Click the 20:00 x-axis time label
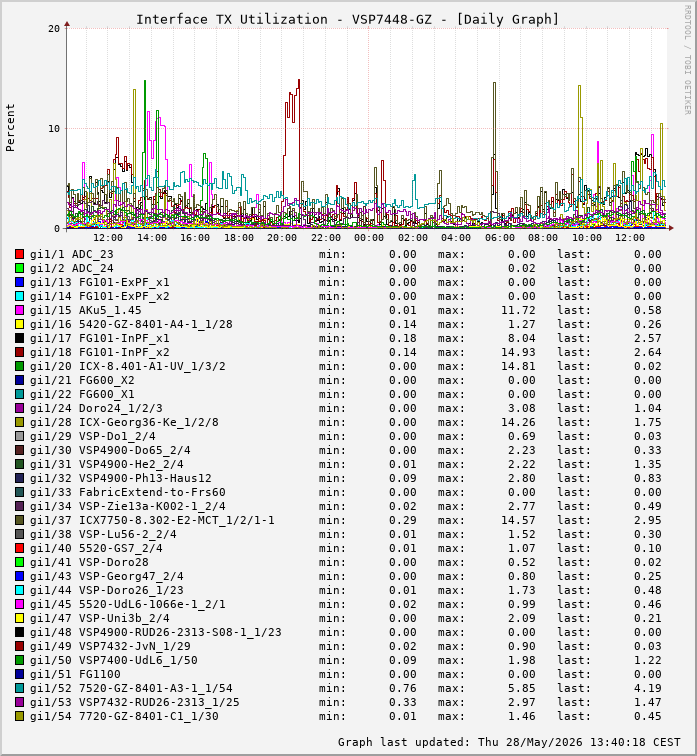 click(x=282, y=238)
